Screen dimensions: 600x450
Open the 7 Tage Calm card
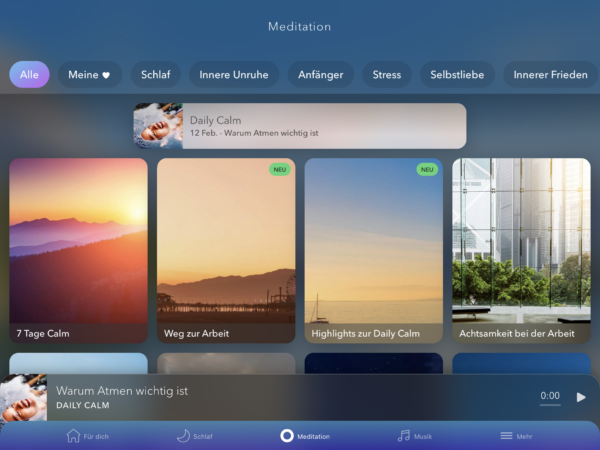point(78,250)
